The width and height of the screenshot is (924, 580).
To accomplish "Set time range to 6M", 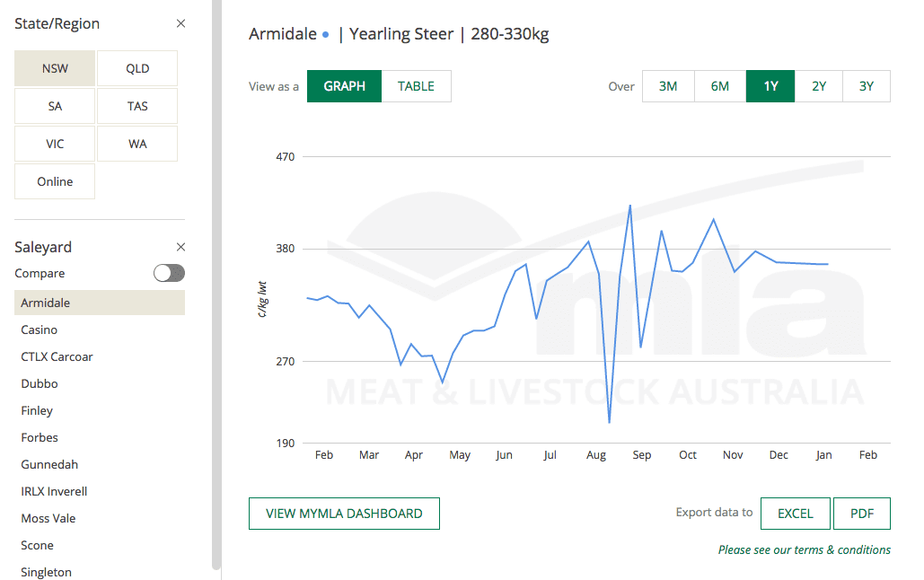I will tap(719, 86).
